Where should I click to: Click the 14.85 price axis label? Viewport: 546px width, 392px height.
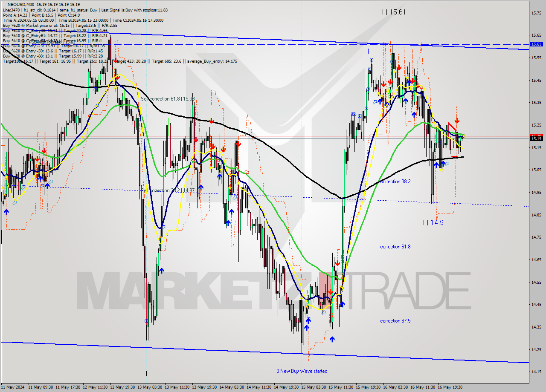pyautogui.click(x=536, y=215)
